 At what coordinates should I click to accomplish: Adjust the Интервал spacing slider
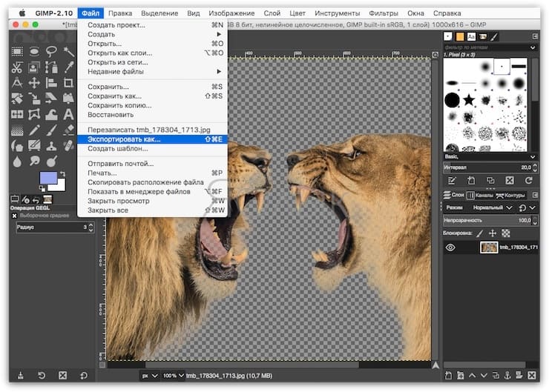pyautogui.click(x=490, y=167)
